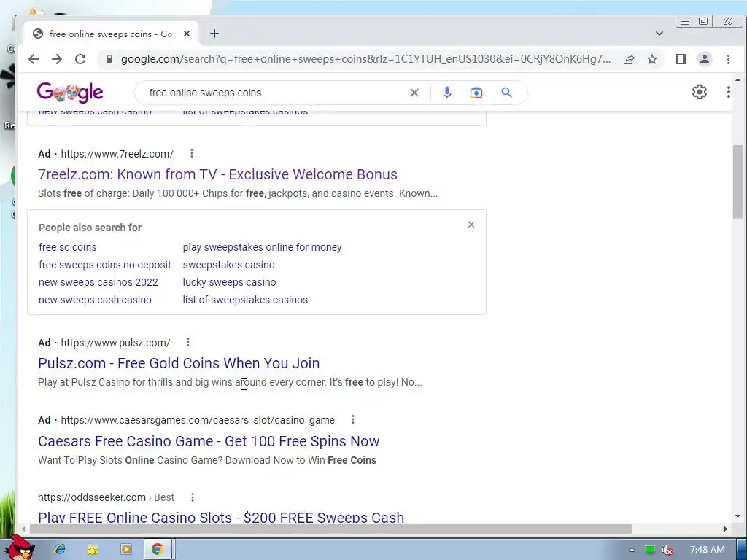This screenshot has width=747, height=560.
Task: Search 'play sweepstakes online for money'
Action: (x=262, y=247)
